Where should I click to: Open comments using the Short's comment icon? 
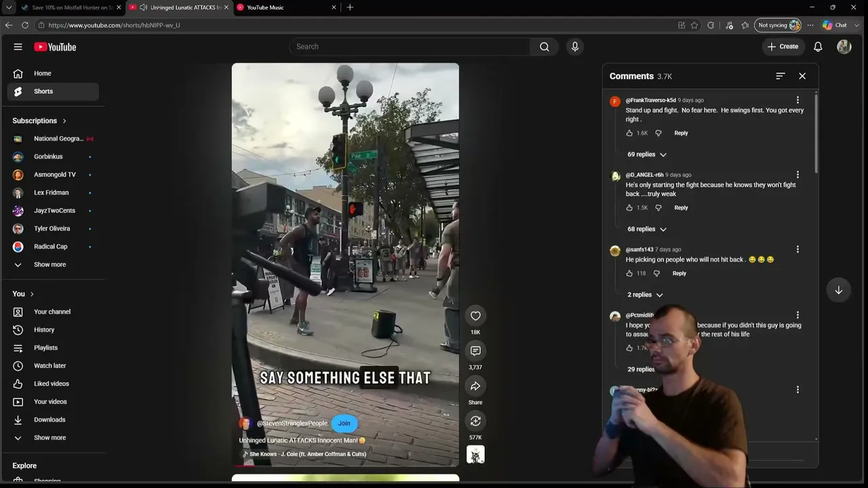(x=475, y=351)
